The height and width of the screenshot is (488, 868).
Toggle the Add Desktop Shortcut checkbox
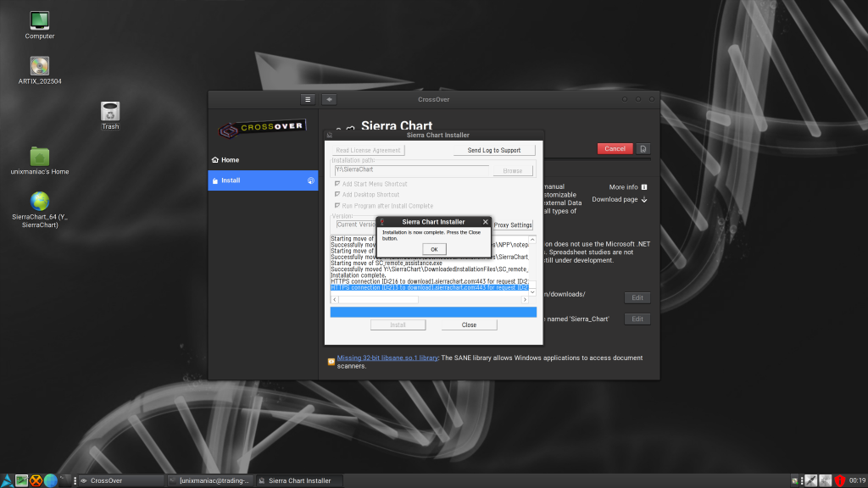338,195
